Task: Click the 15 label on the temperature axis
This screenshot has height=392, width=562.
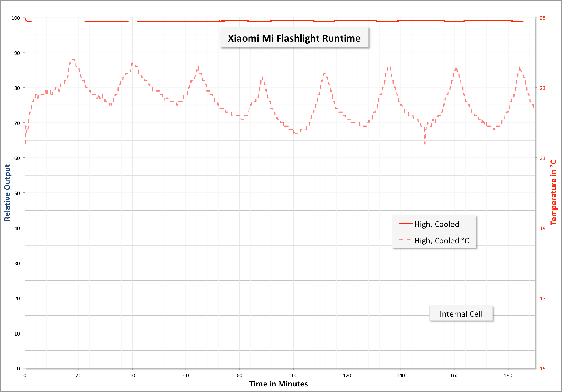Action: point(543,369)
